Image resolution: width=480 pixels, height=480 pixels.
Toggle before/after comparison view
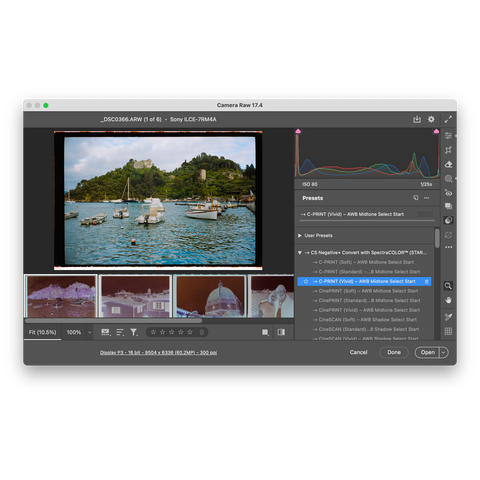[281, 332]
